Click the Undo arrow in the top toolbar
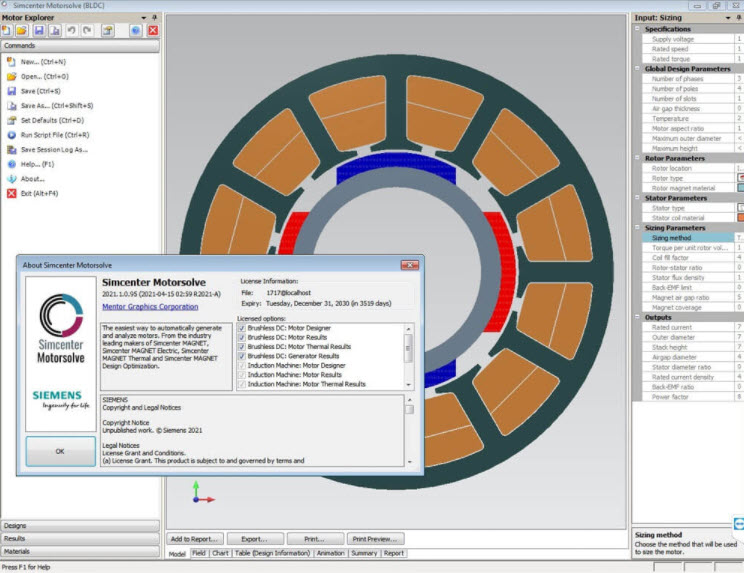This screenshot has width=744, height=573. point(71,31)
